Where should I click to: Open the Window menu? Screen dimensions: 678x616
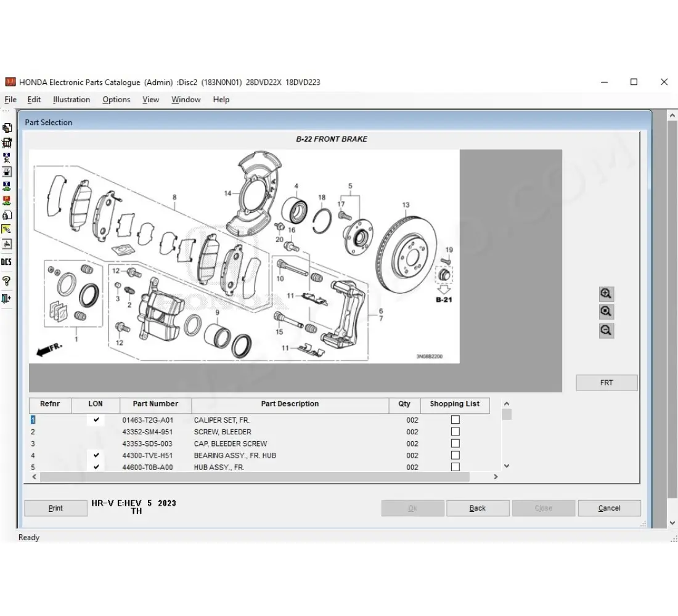(x=186, y=99)
